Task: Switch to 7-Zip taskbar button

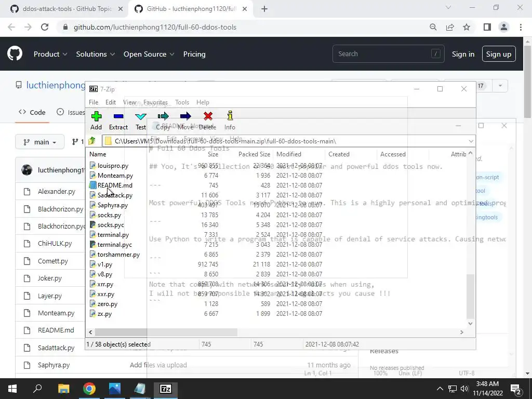Action: click(x=166, y=389)
